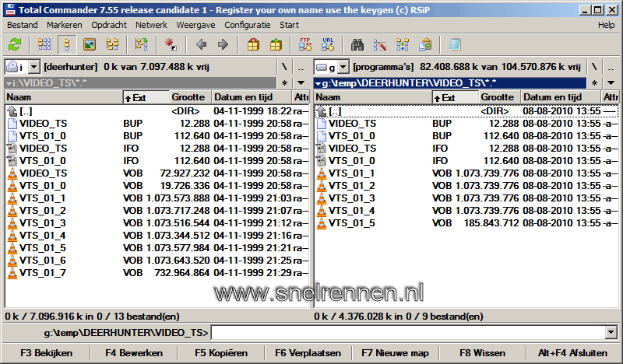Sort right panel by Datum en tijd

coord(560,97)
